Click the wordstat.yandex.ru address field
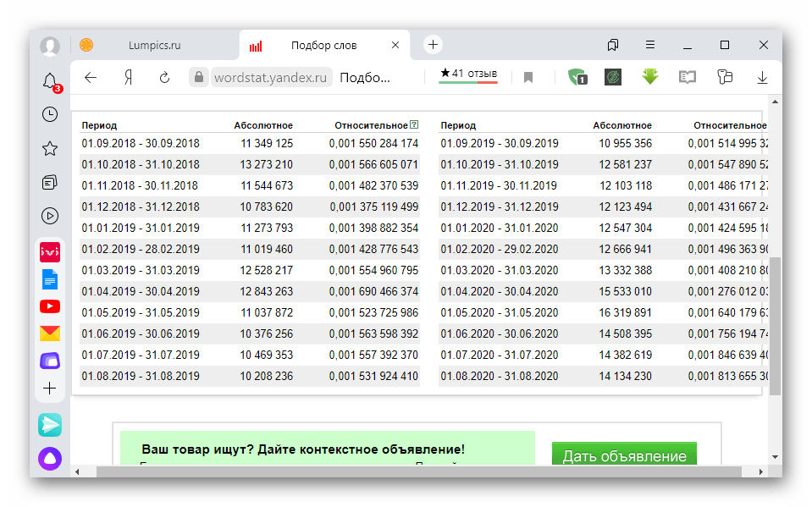The image size is (812, 507). click(x=270, y=78)
